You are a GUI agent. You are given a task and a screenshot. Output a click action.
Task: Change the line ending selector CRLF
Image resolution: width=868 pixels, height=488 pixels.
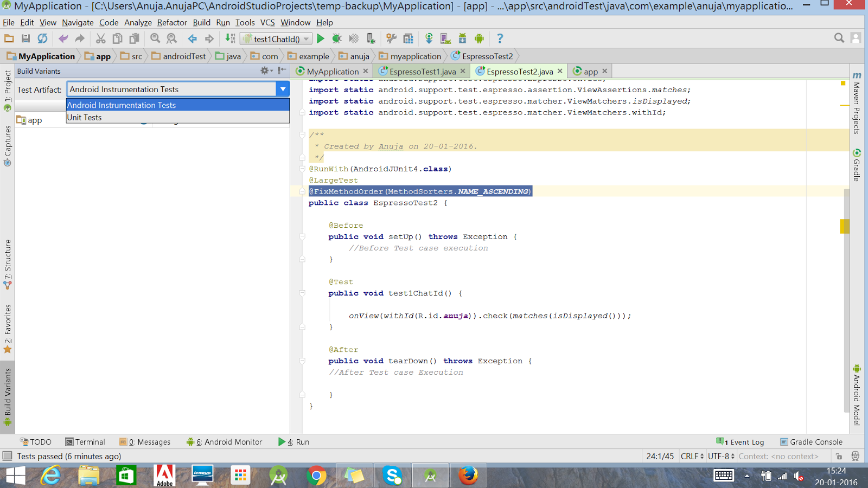tap(691, 456)
